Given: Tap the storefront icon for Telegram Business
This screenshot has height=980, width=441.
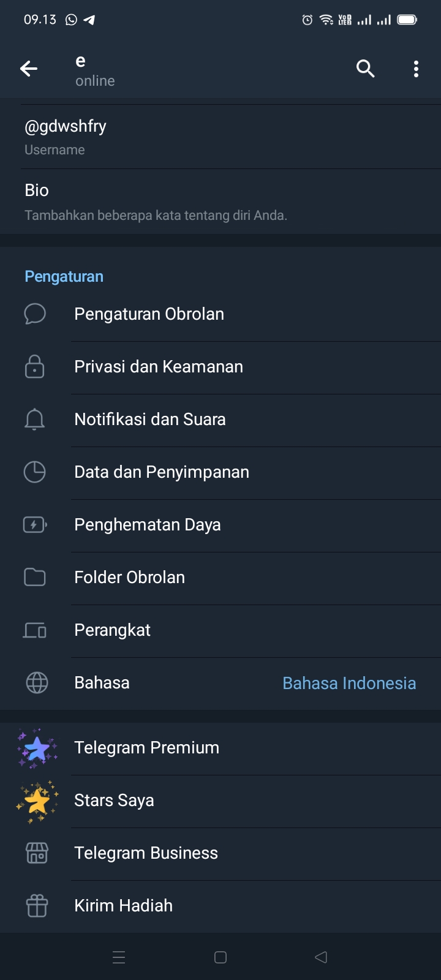Looking at the screenshot, I should pyautogui.click(x=37, y=853).
